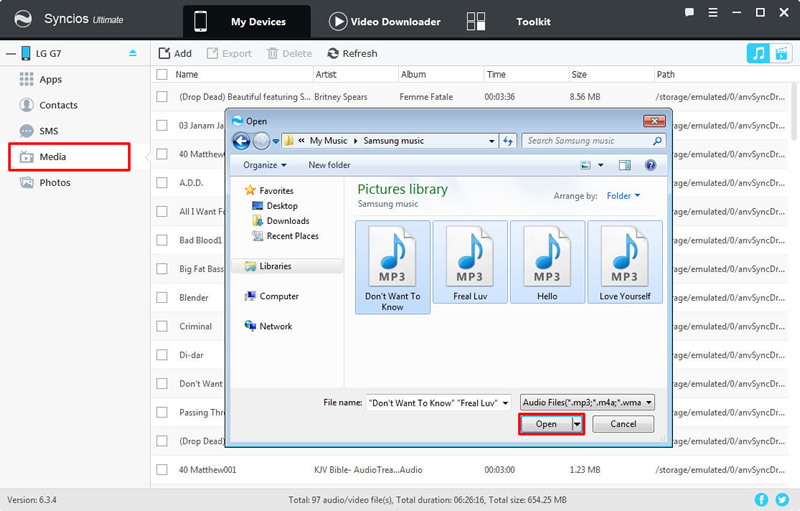800x511 pixels.
Task: Open the hamburger menu icon
Action: [713, 12]
